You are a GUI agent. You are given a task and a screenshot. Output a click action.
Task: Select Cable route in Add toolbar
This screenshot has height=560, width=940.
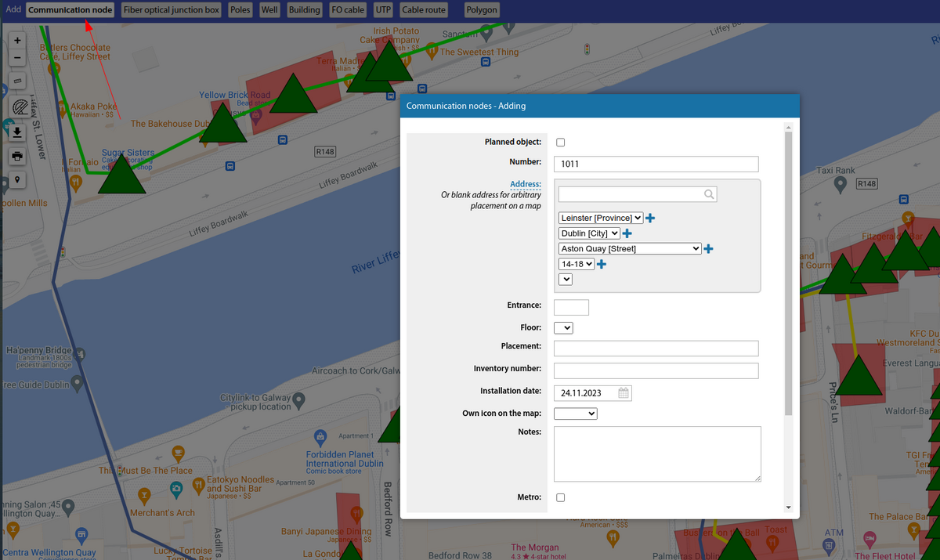(424, 10)
